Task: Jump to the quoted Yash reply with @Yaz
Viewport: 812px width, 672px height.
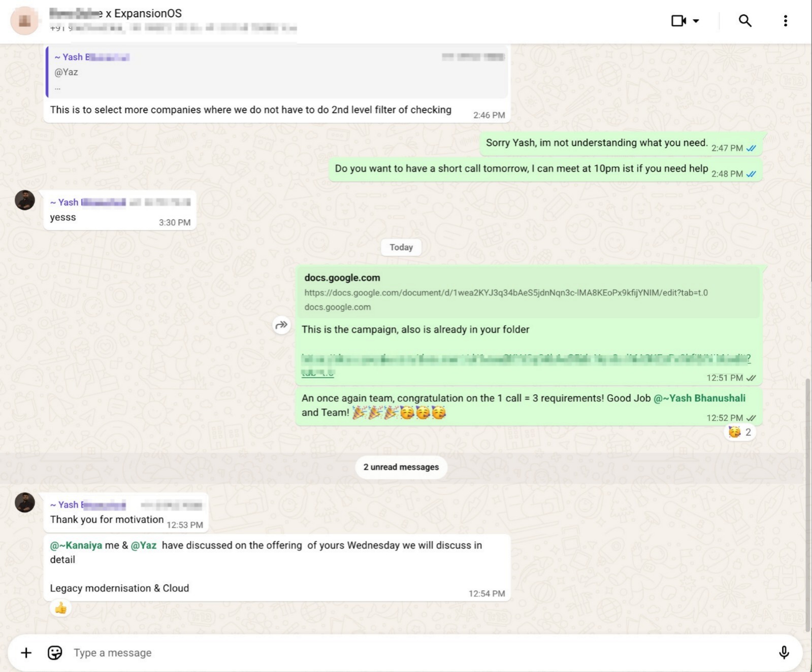Action: tap(277, 72)
